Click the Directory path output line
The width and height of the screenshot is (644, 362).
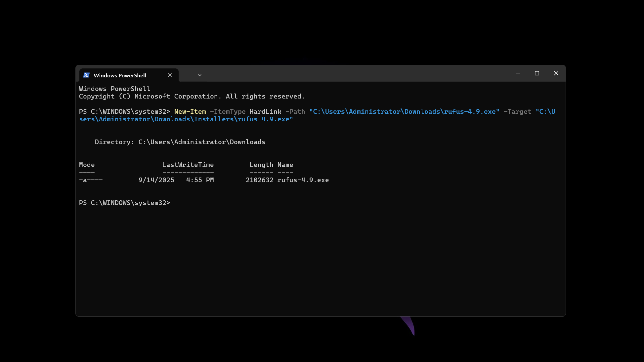tap(180, 142)
